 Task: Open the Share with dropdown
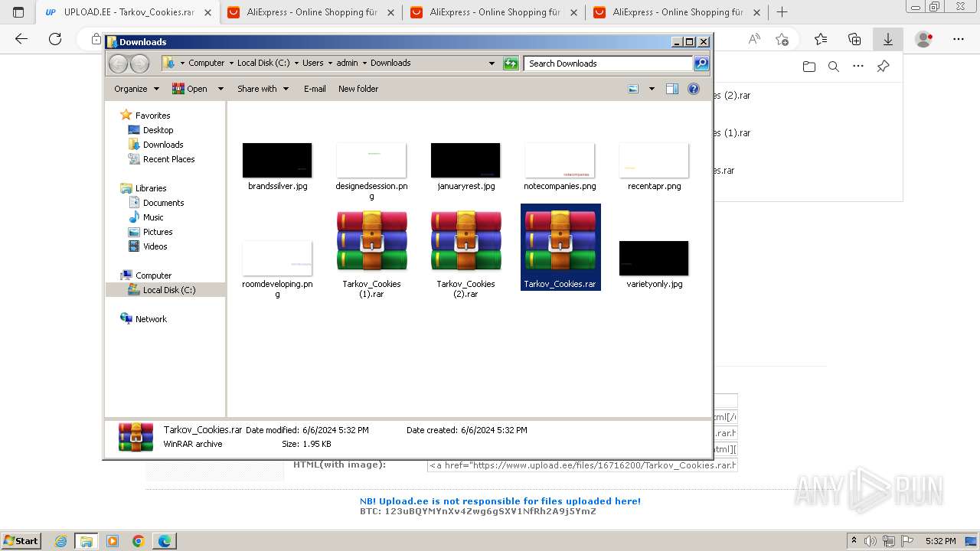click(263, 89)
